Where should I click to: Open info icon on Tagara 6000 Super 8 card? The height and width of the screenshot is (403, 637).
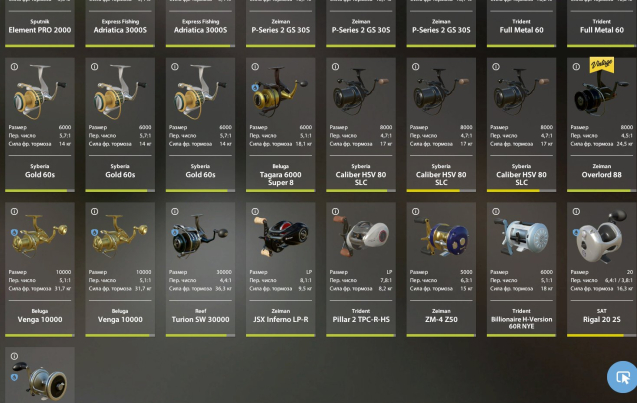click(255, 67)
